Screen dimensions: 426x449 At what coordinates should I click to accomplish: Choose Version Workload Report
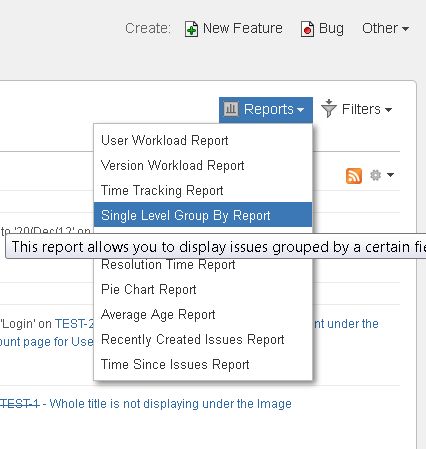pyautogui.click(x=203, y=165)
